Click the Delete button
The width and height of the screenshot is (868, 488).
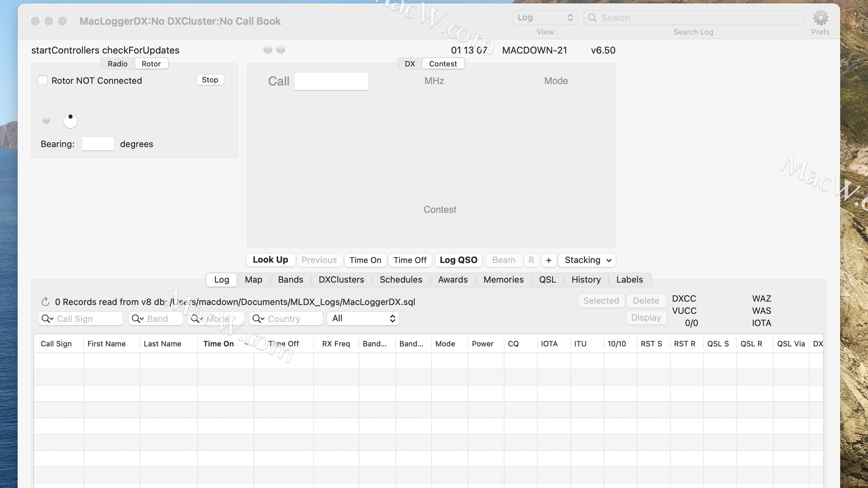[646, 301]
